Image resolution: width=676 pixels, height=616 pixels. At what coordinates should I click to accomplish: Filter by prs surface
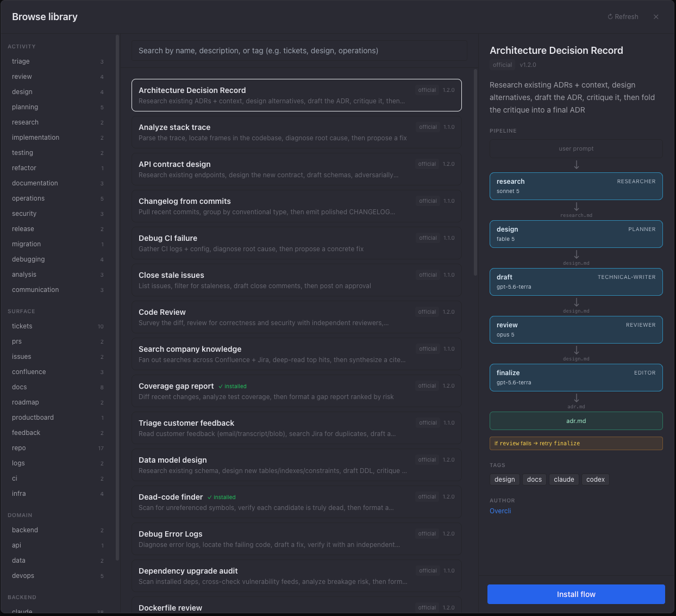[x=58, y=341]
